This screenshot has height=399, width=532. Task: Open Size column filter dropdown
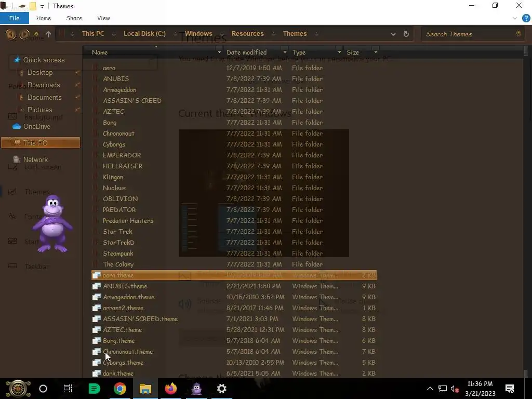(376, 52)
